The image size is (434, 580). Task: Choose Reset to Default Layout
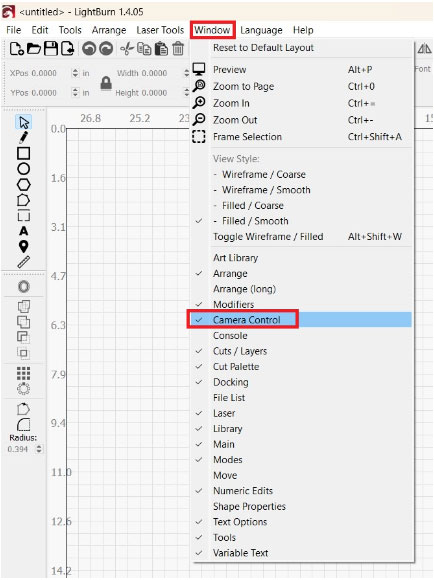tap(300, 48)
